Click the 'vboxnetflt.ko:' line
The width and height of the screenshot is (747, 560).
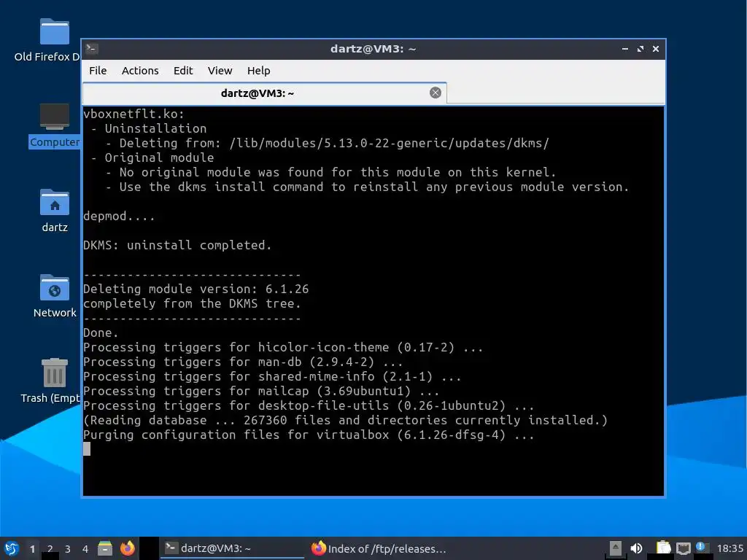click(x=133, y=114)
